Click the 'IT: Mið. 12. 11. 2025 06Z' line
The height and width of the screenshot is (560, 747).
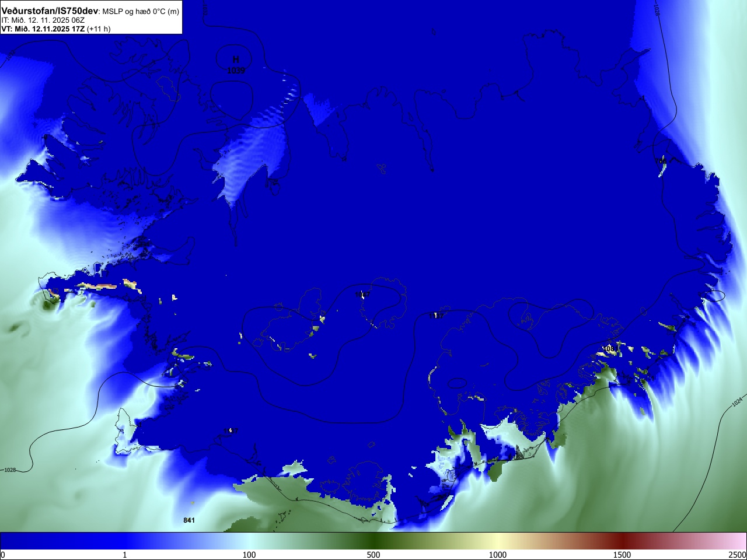(43, 20)
